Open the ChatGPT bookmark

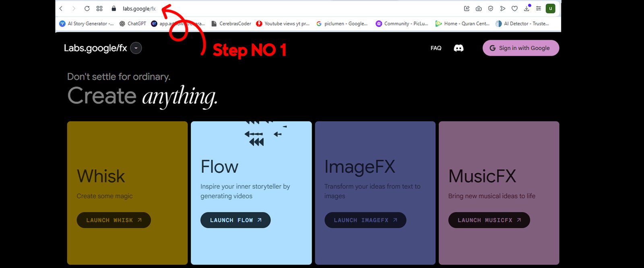point(133,24)
